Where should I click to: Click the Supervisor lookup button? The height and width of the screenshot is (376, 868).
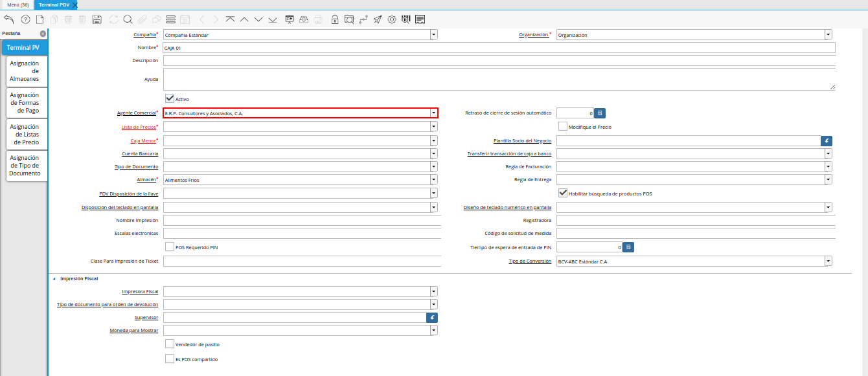coord(432,317)
